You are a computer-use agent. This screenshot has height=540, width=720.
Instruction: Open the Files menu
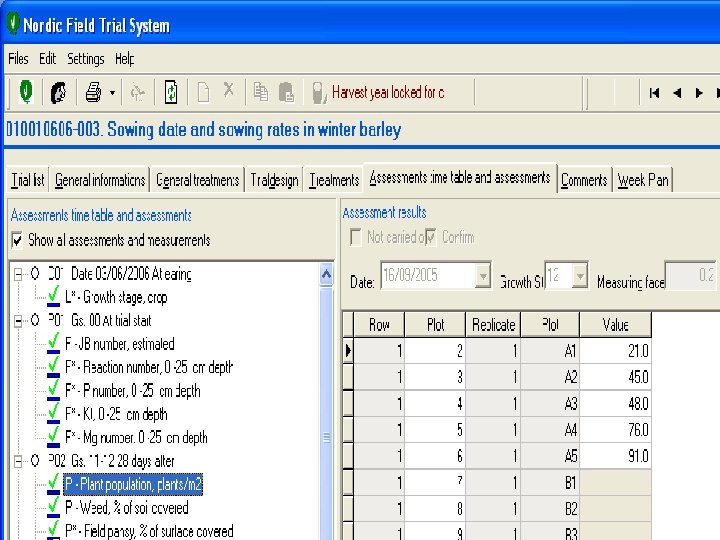pyautogui.click(x=18, y=59)
